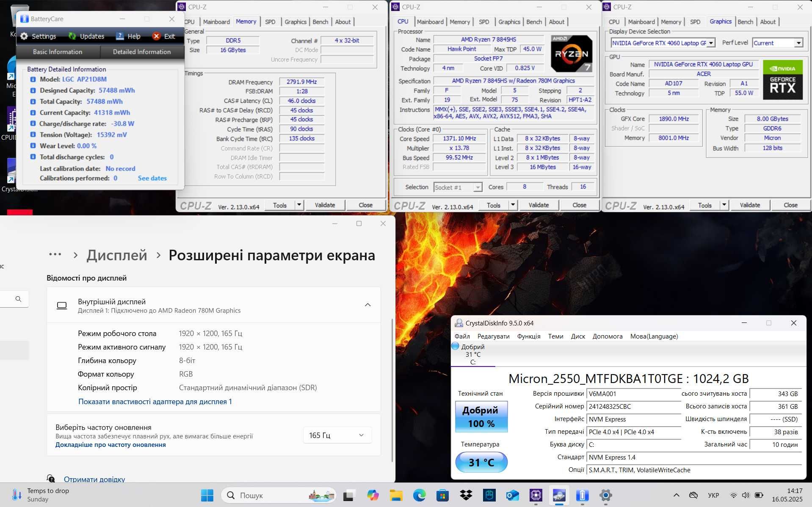The height and width of the screenshot is (507, 812).
Task: Switch to BatteryCare taskbar icon
Action: [x=582, y=495]
